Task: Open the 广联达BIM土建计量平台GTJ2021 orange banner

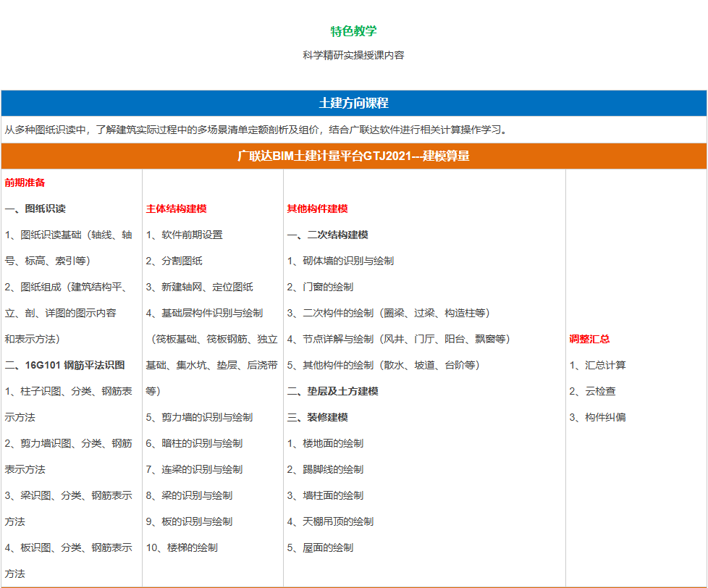Action: point(353,153)
